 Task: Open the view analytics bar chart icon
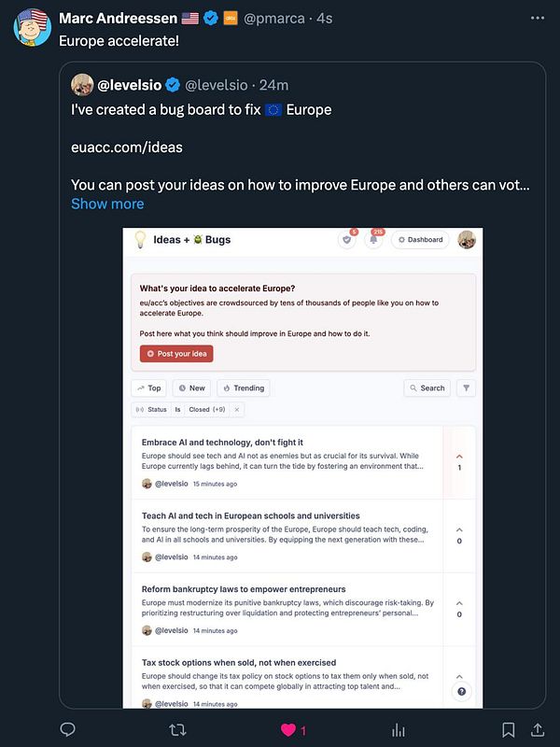point(399,730)
